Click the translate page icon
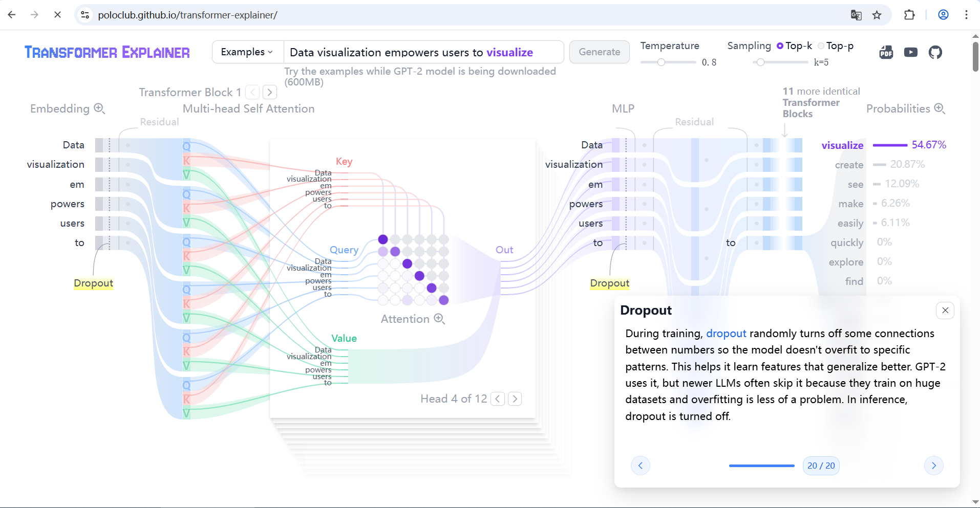Image resolution: width=980 pixels, height=508 pixels. pyautogui.click(x=856, y=15)
